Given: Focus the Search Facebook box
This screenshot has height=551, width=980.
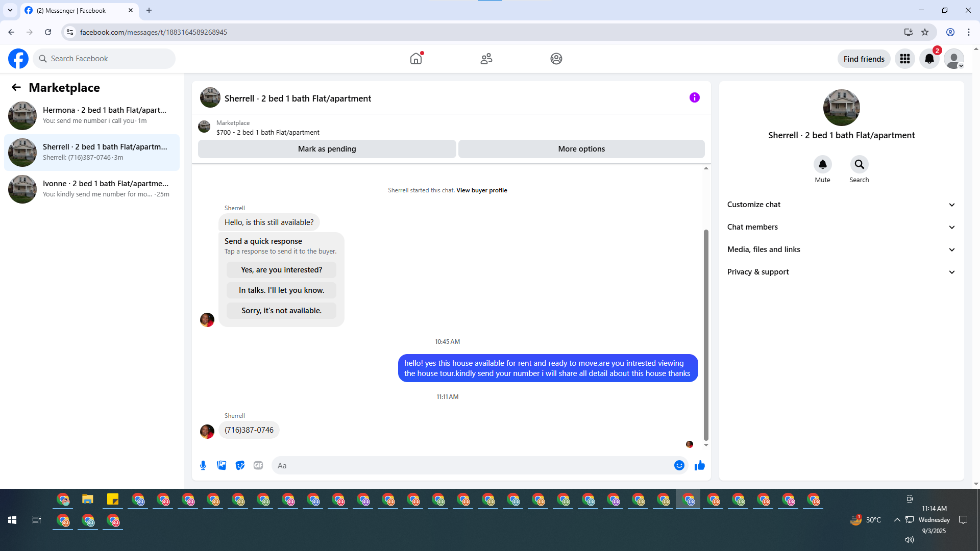Looking at the screenshot, I should [105, 59].
